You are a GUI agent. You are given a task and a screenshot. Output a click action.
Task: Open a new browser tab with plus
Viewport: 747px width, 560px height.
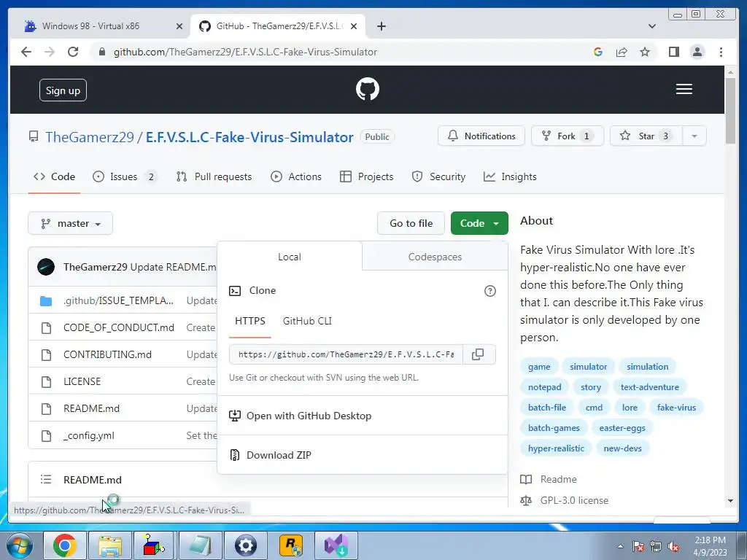click(x=381, y=26)
